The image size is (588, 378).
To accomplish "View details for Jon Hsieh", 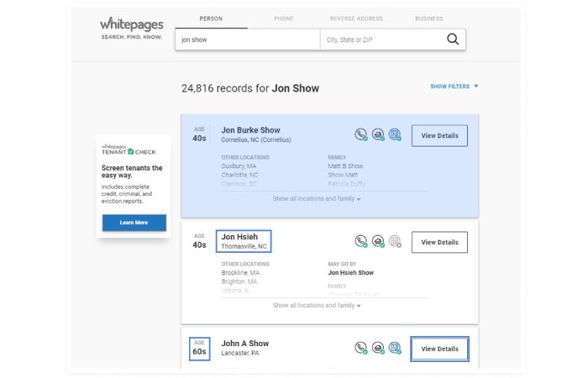I will coord(439,242).
